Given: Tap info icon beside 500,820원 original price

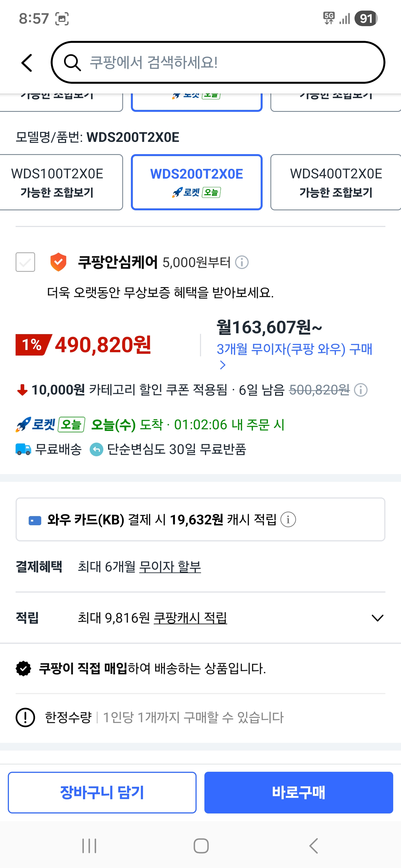Looking at the screenshot, I should pyautogui.click(x=361, y=390).
